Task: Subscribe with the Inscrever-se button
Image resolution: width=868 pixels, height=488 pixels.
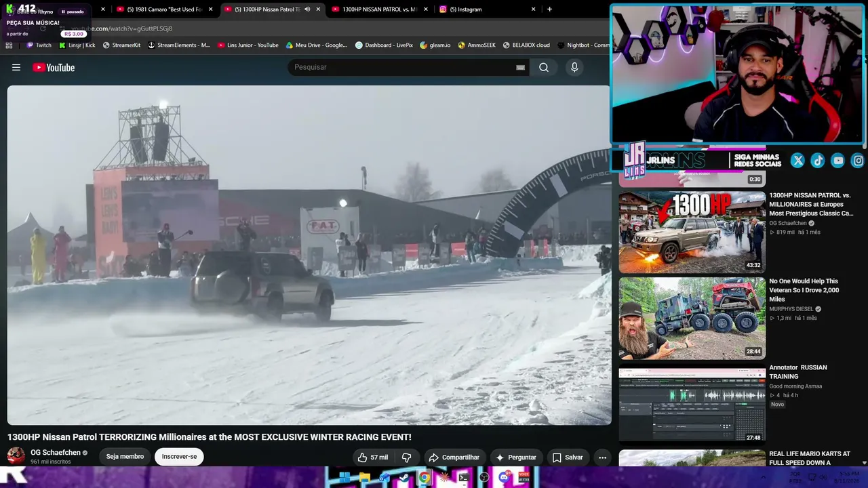Action: (179, 457)
